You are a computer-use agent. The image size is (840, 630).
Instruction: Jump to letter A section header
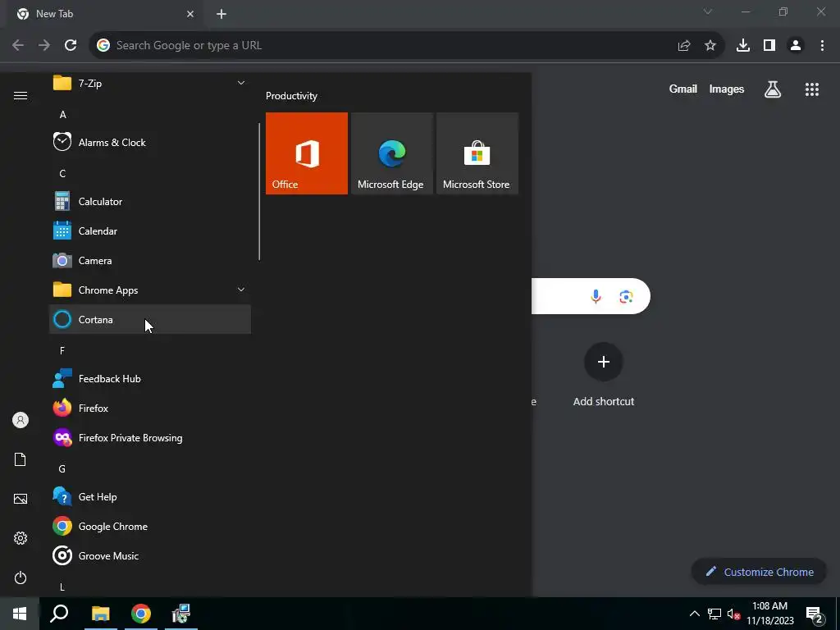pyautogui.click(x=62, y=115)
